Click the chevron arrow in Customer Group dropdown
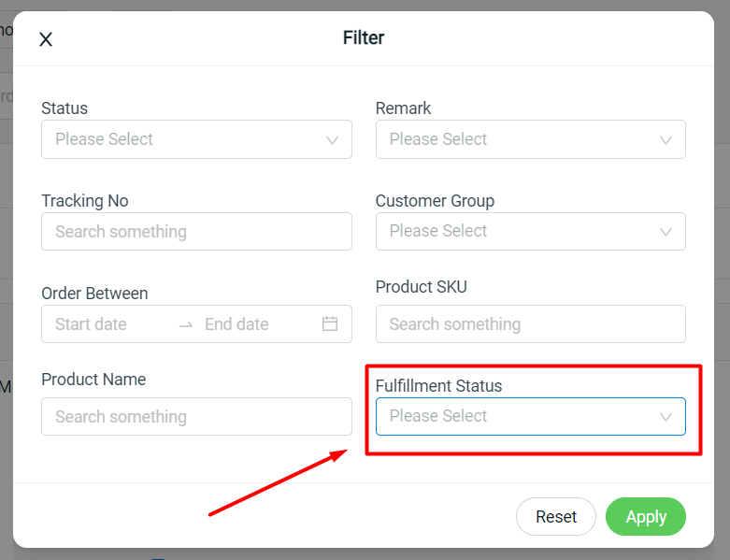Image resolution: width=730 pixels, height=560 pixels. point(666,232)
